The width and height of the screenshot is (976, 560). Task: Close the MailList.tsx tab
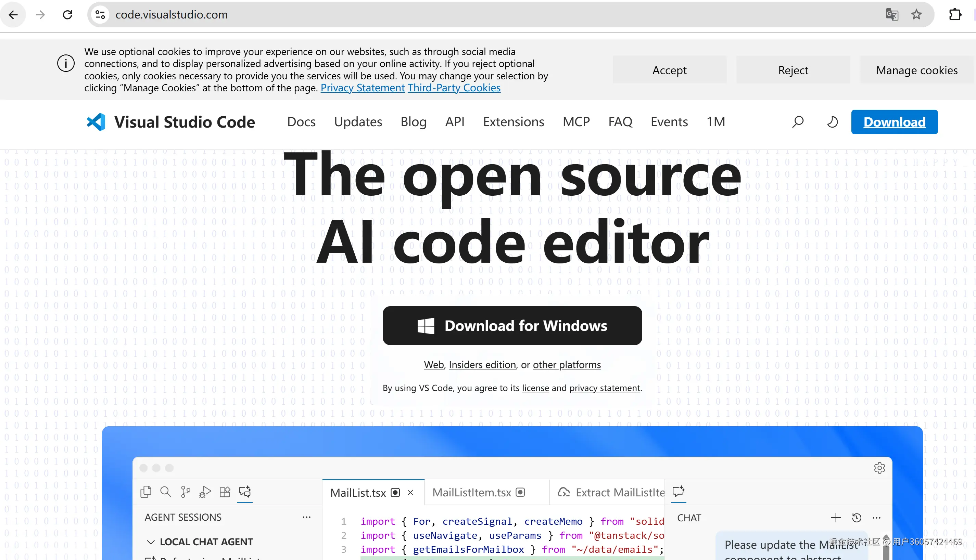pyautogui.click(x=411, y=492)
